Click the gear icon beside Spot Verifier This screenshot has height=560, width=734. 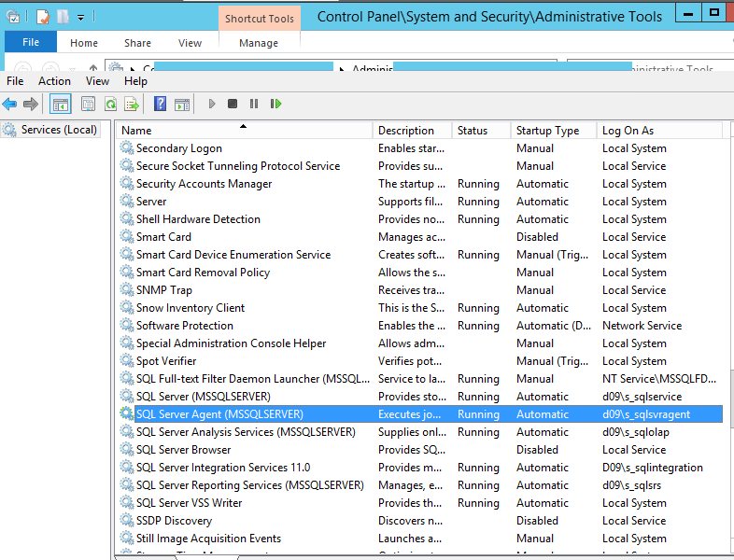(x=126, y=360)
